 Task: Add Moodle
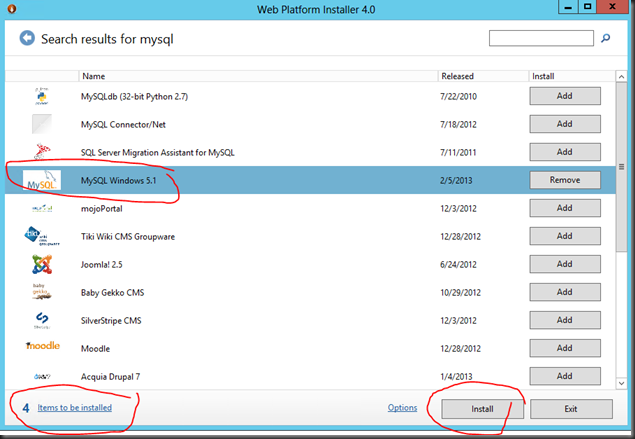pos(565,348)
